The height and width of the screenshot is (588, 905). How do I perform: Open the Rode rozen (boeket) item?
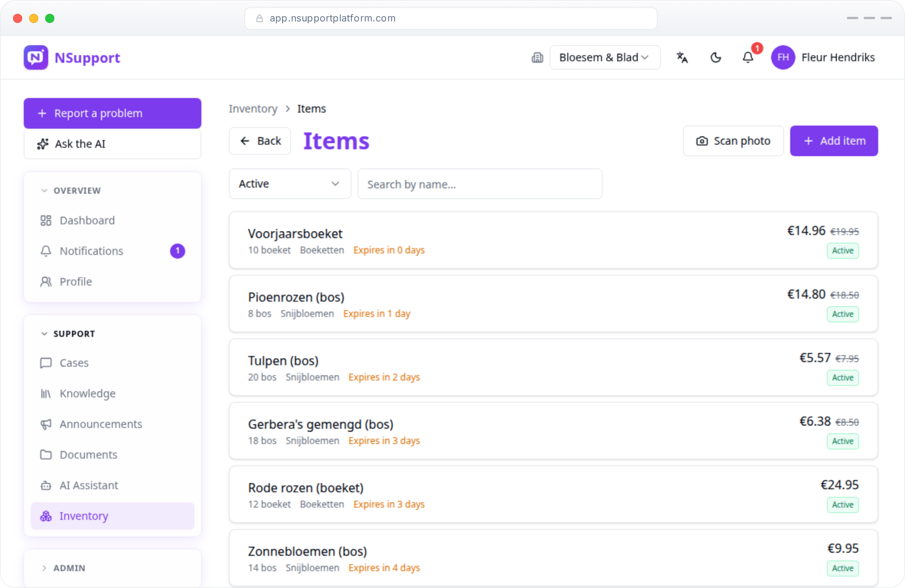click(553, 494)
